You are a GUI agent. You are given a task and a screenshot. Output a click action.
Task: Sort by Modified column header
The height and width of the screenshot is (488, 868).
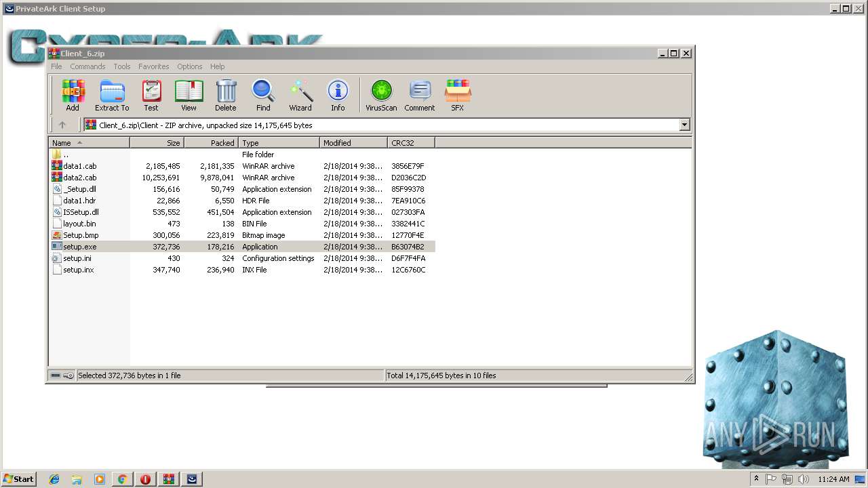(x=354, y=143)
